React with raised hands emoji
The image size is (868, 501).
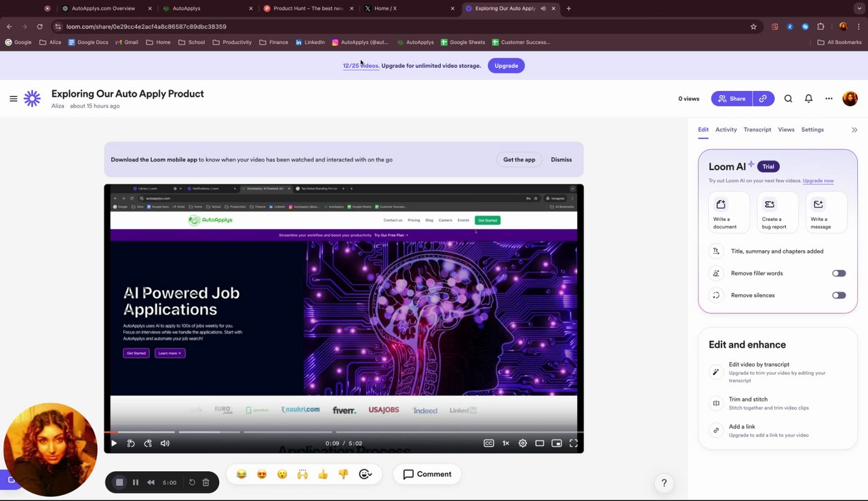click(x=302, y=475)
